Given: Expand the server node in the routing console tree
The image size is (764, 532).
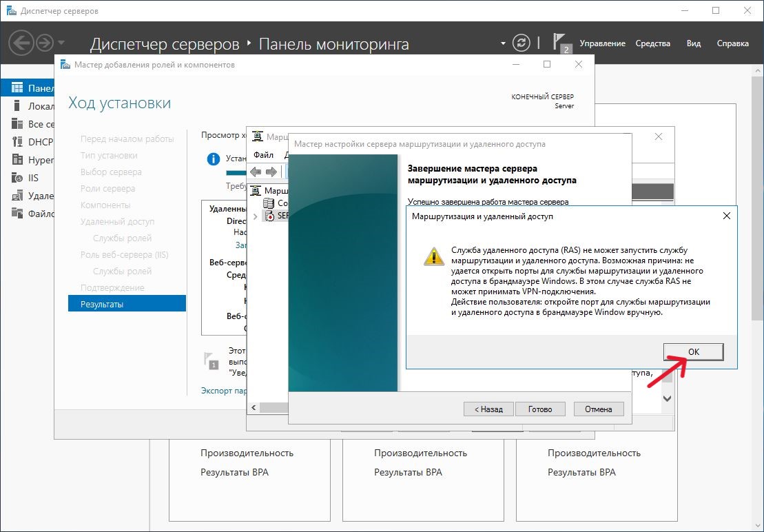Looking at the screenshot, I should tap(256, 216).
